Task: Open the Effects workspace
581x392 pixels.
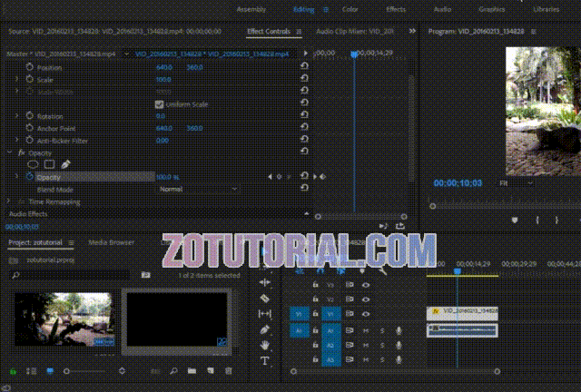Action: [x=396, y=9]
